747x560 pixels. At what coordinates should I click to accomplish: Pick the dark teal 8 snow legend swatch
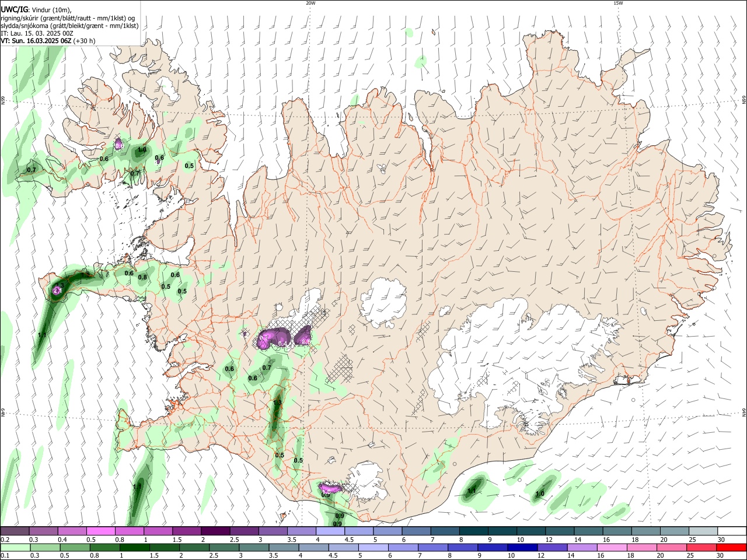click(473, 531)
